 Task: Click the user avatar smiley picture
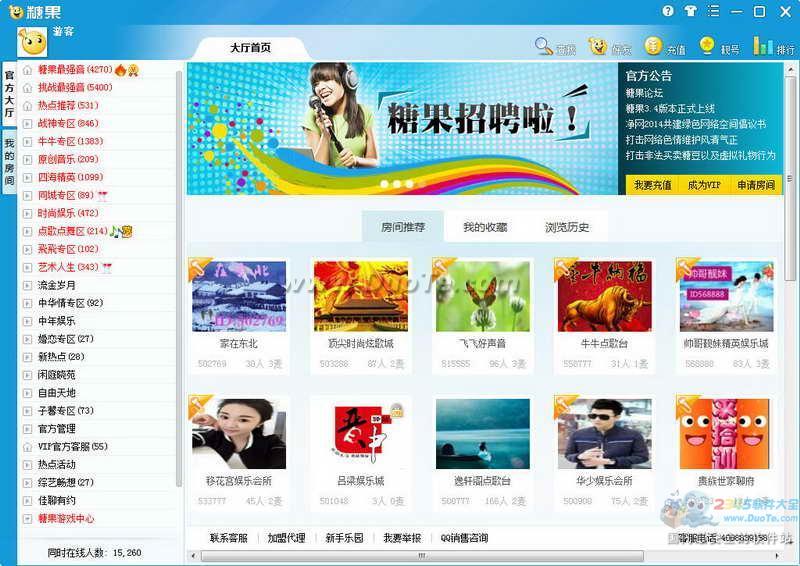[x=32, y=43]
